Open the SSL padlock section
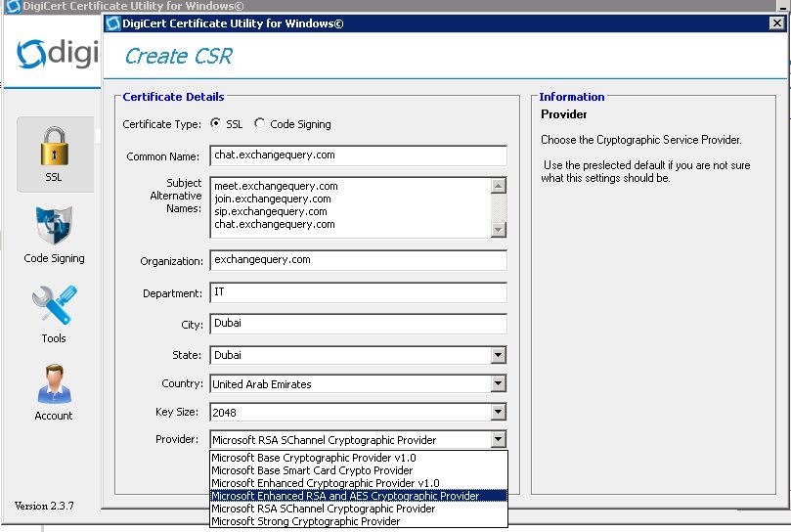The height and width of the screenshot is (532, 791). (54, 154)
